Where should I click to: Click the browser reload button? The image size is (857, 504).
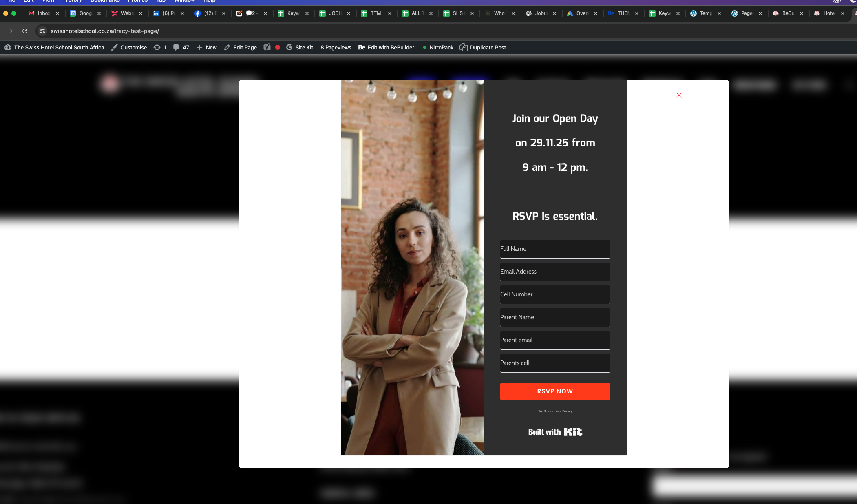(25, 31)
